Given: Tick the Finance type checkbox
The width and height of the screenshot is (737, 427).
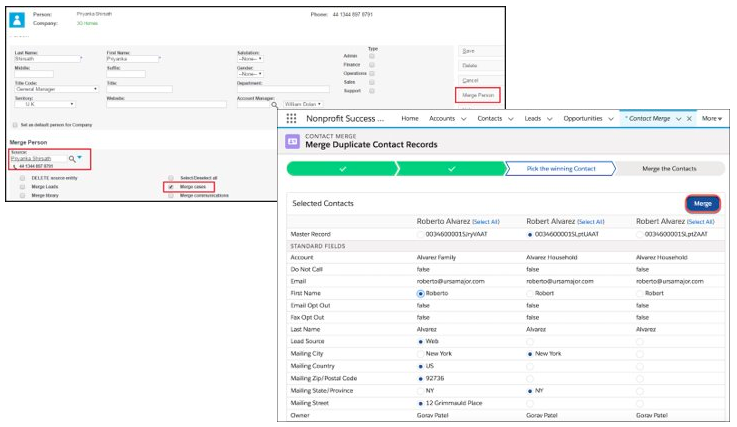Looking at the screenshot, I should (372, 65).
